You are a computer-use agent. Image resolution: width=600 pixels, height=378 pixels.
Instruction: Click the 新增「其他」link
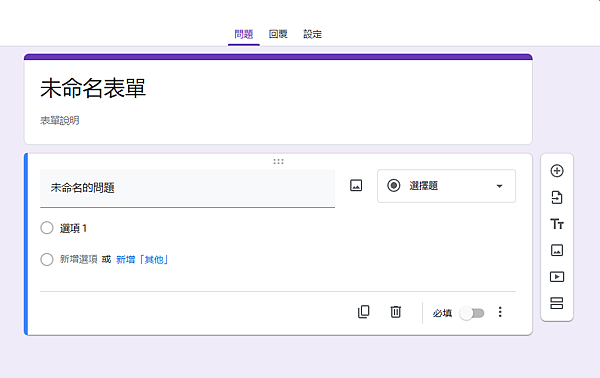click(142, 260)
